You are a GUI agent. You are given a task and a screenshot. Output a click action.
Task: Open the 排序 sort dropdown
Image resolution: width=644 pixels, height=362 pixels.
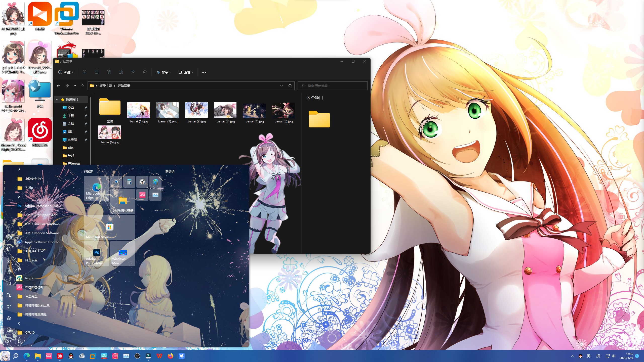(163, 72)
